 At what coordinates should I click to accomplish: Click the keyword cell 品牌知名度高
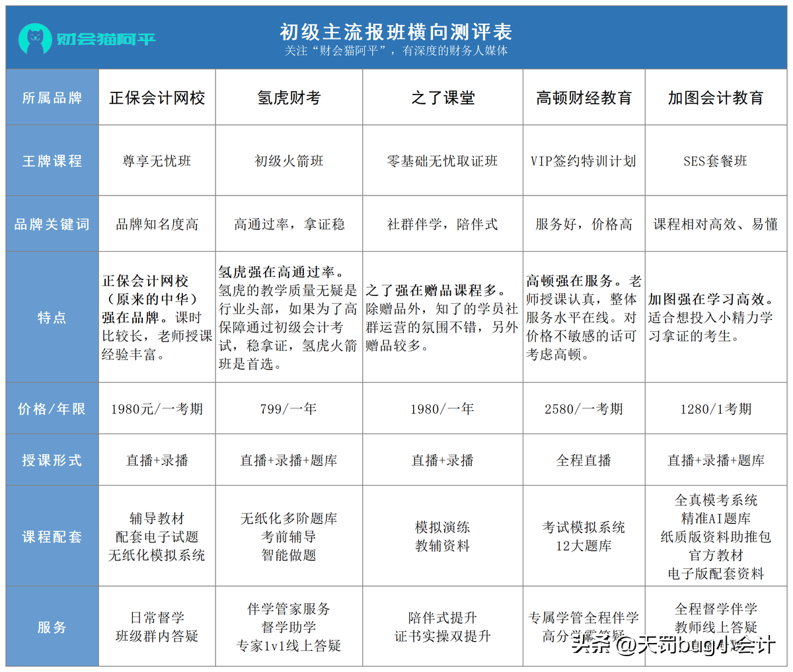[x=157, y=224]
